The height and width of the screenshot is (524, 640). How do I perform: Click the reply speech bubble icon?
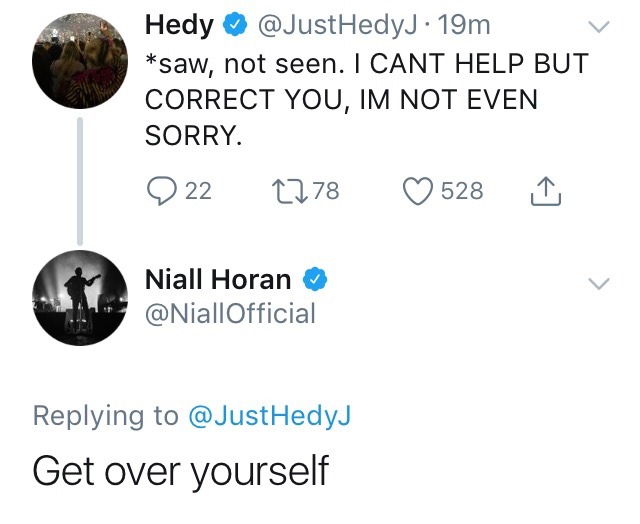pyautogui.click(x=162, y=190)
